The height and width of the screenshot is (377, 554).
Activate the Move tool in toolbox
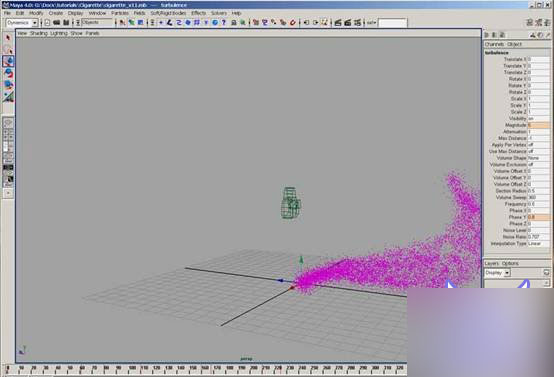pyautogui.click(x=8, y=61)
